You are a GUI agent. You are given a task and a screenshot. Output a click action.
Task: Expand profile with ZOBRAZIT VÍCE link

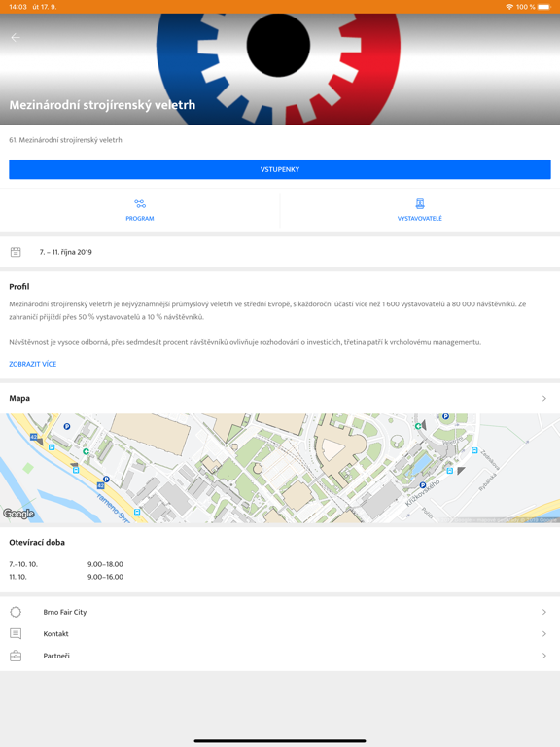point(33,364)
